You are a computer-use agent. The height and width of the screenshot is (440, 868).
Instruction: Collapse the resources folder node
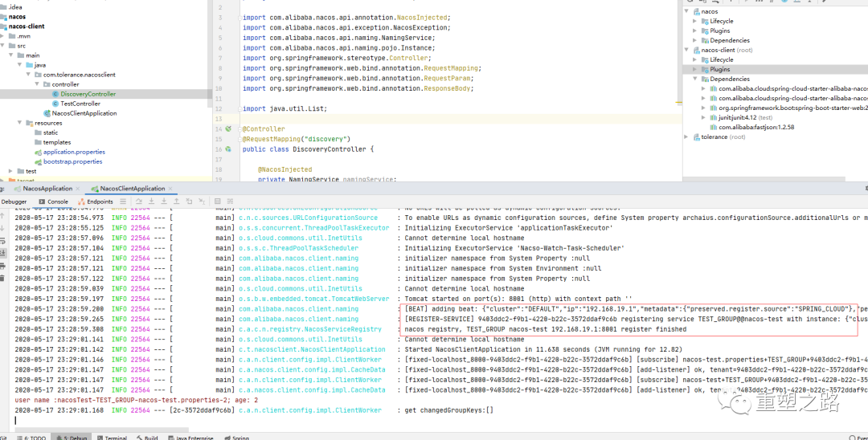point(19,123)
